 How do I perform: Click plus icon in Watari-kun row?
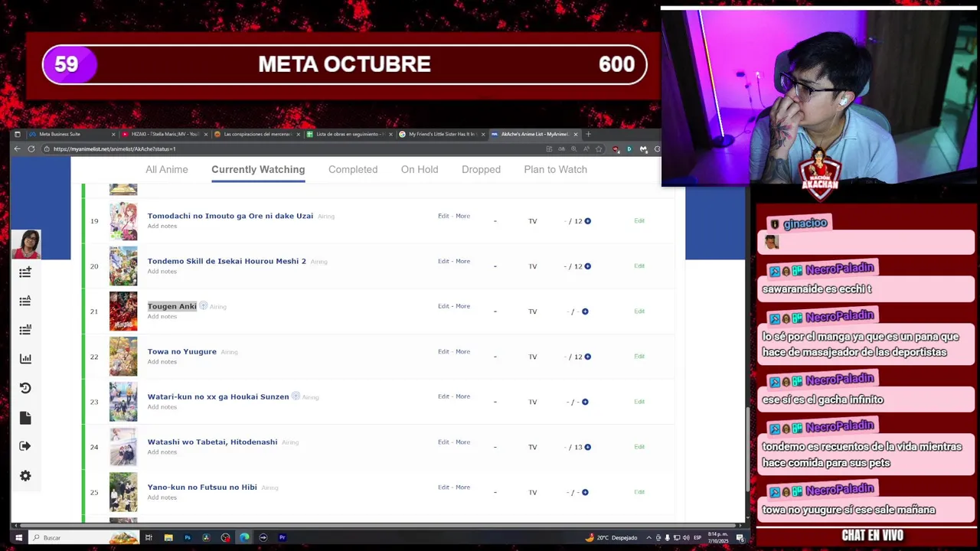pos(585,402)
